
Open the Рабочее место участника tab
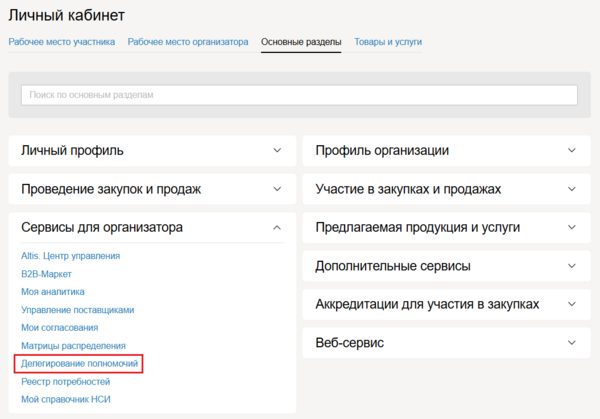62,42
